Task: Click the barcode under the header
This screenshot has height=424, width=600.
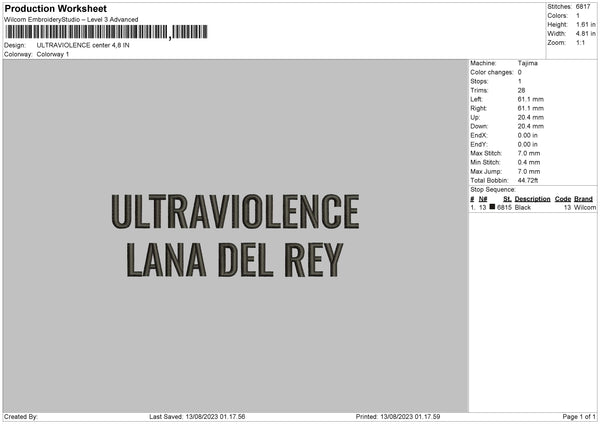Action: coord(106,32)
